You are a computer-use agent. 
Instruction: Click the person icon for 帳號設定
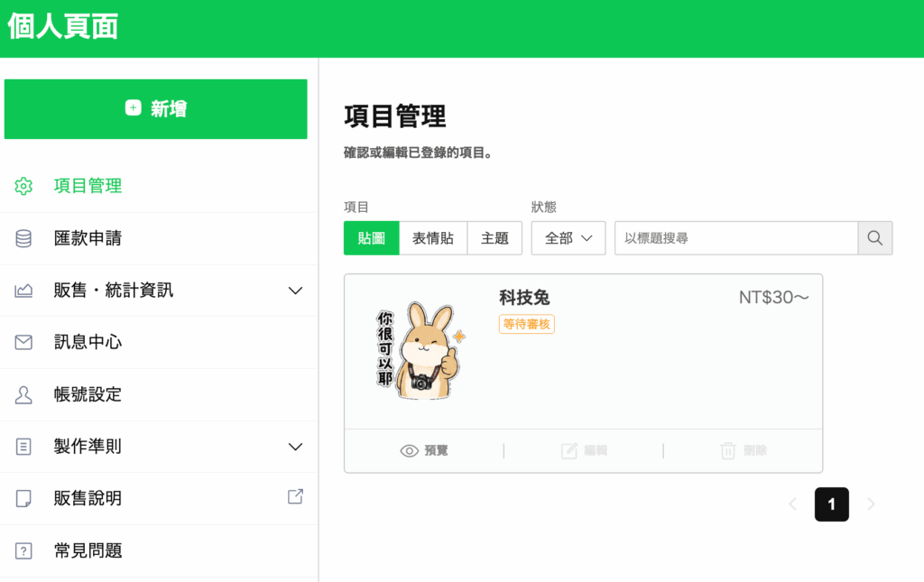(23, 394)
